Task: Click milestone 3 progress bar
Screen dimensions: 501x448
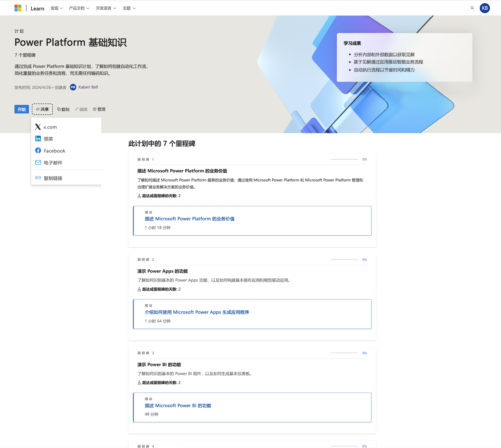Action: tap(344, 353)
